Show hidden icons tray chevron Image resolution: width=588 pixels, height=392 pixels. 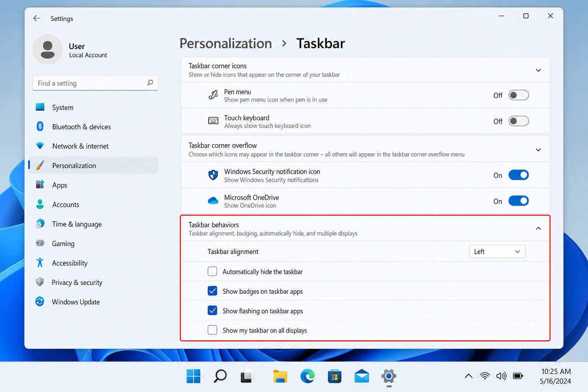(469, 376)
